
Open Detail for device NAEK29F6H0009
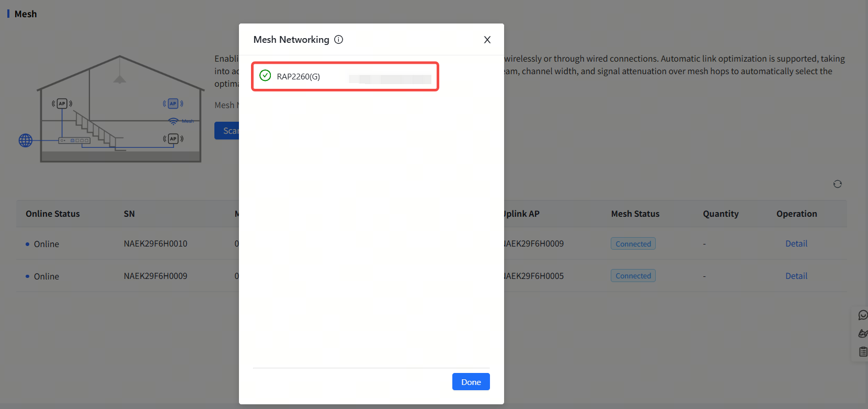796,276
